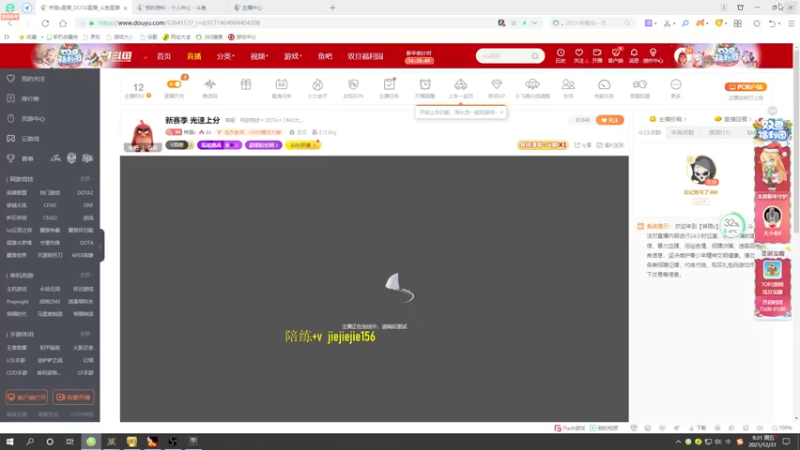Viewport: 800px width, 450px height.
Task: Open Windows taskbar search
Action: coord(30,442)
